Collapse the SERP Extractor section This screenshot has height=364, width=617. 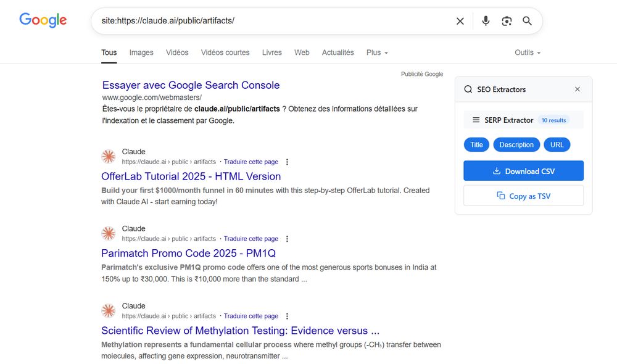(x=476, y=120)
